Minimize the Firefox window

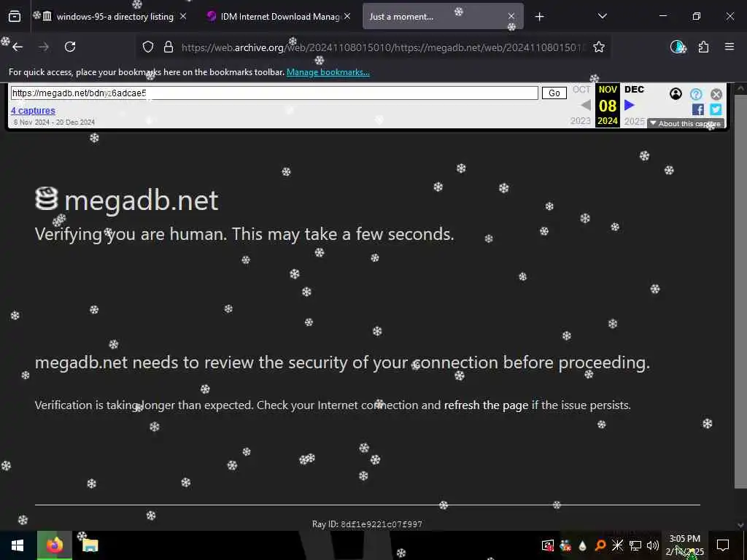tap(662, 16)
